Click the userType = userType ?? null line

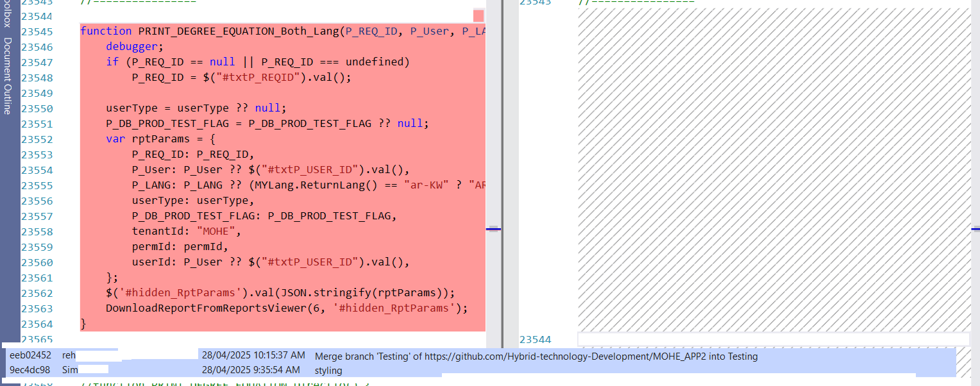[x=196, y=108]
